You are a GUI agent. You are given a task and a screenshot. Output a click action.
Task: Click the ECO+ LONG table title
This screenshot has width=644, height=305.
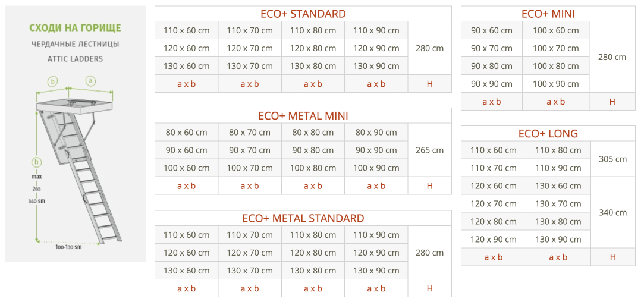pos(548,133)
